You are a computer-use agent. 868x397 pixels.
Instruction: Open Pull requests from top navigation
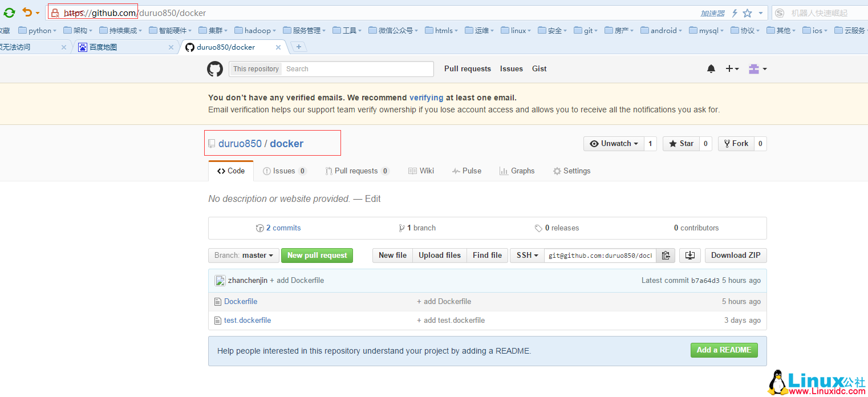(467, 68)
